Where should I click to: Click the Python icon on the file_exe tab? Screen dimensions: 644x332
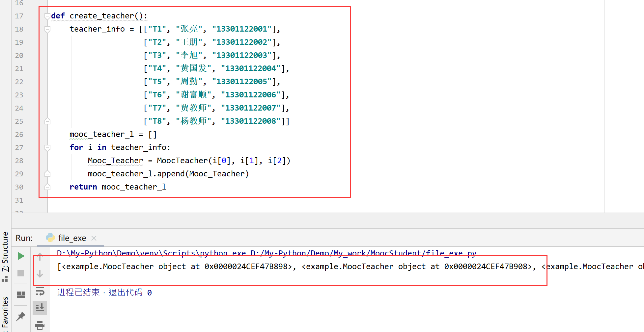[50, 238]
